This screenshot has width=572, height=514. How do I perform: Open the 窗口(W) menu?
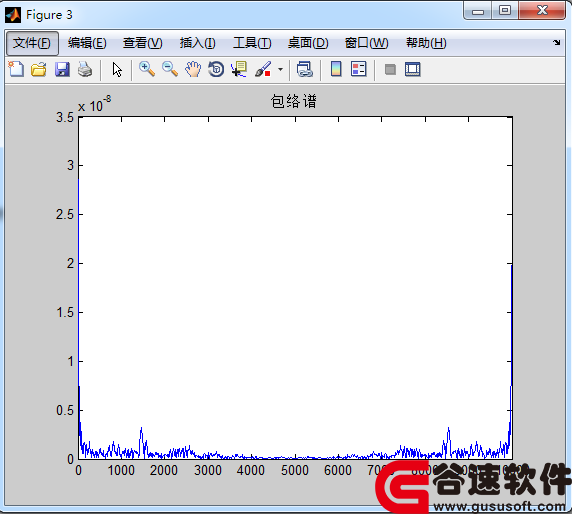366,43
